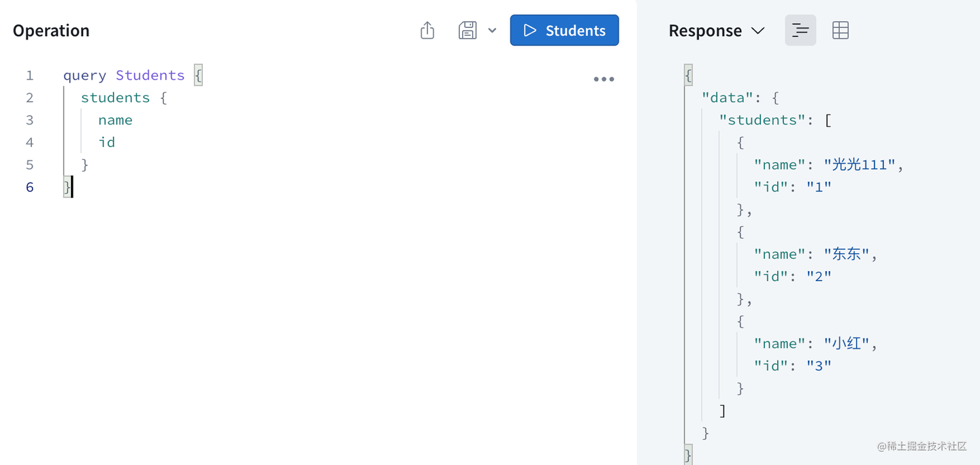Click the name field in query
The image size is (980, 465).
coord(115,121)
